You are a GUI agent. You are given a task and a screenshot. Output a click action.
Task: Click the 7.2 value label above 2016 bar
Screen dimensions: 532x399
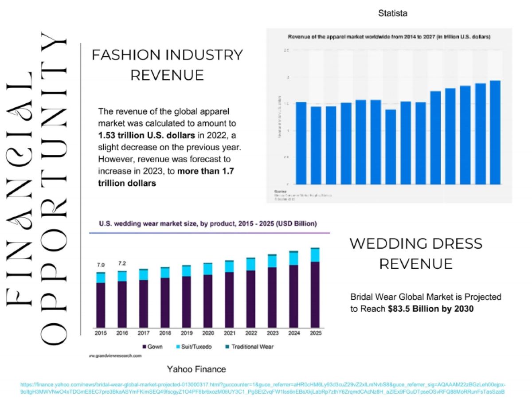pyautogui.click(x=122, y=264)
